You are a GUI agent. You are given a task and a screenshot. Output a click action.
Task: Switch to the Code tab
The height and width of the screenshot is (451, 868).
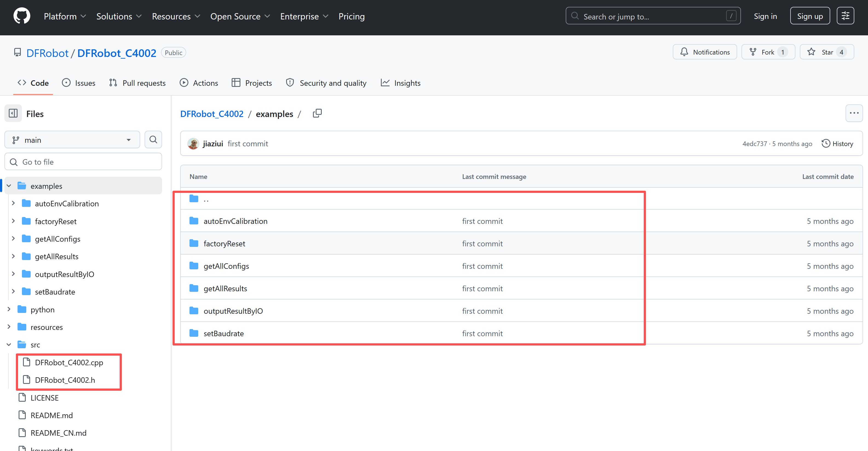point(33,83)
